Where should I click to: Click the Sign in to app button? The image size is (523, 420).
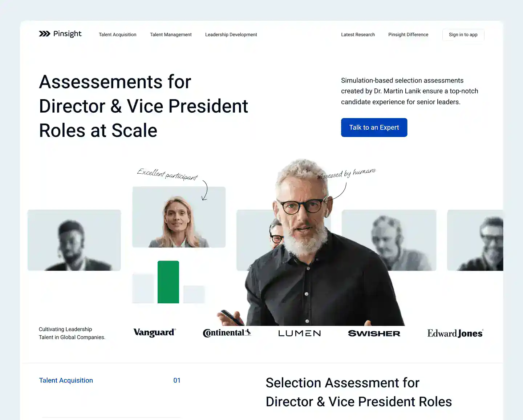[463, 35]
